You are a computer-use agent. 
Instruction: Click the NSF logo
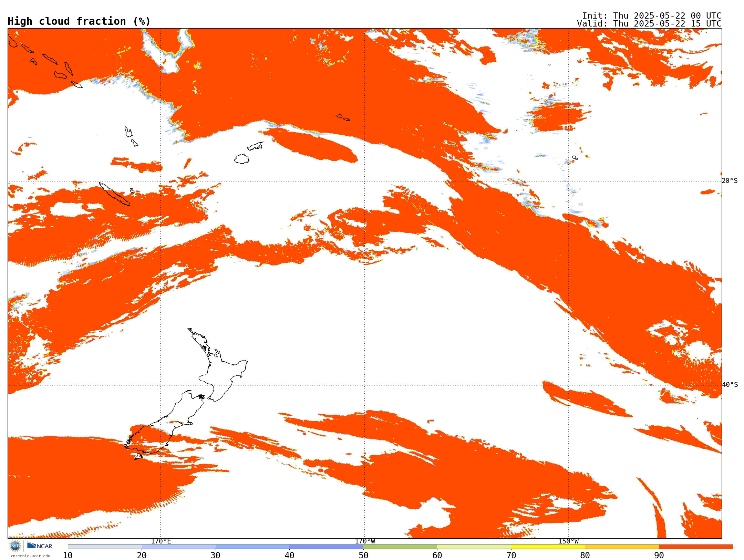point(15,546)
